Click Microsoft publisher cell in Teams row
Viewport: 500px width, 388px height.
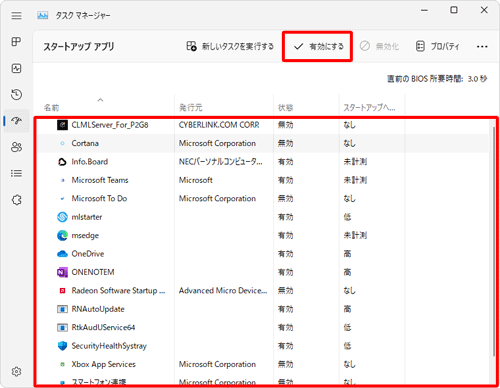click(196, 180)
